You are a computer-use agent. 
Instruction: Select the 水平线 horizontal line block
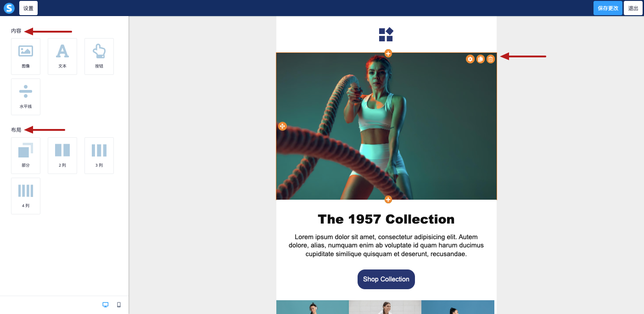pyautogui.click(x=26, y=97)
